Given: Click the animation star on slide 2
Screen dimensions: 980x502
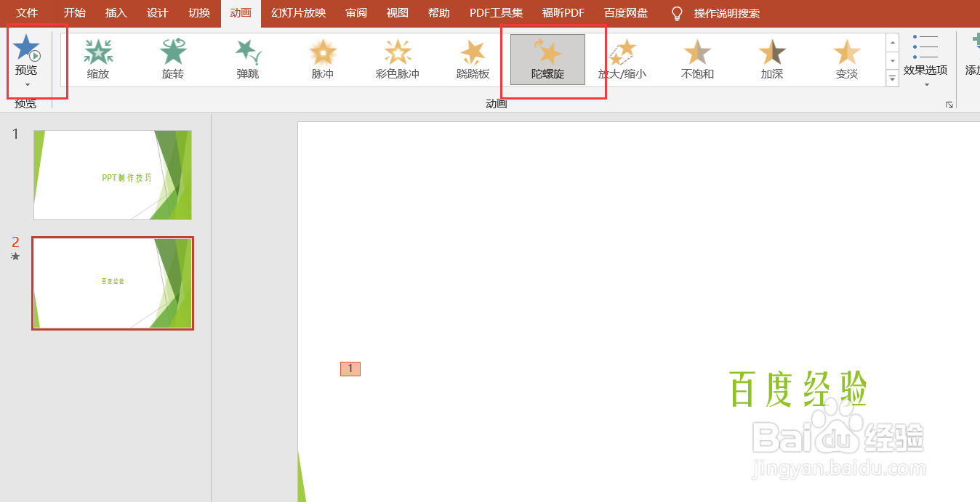Looking at the screenshot, I should point(15,256).
